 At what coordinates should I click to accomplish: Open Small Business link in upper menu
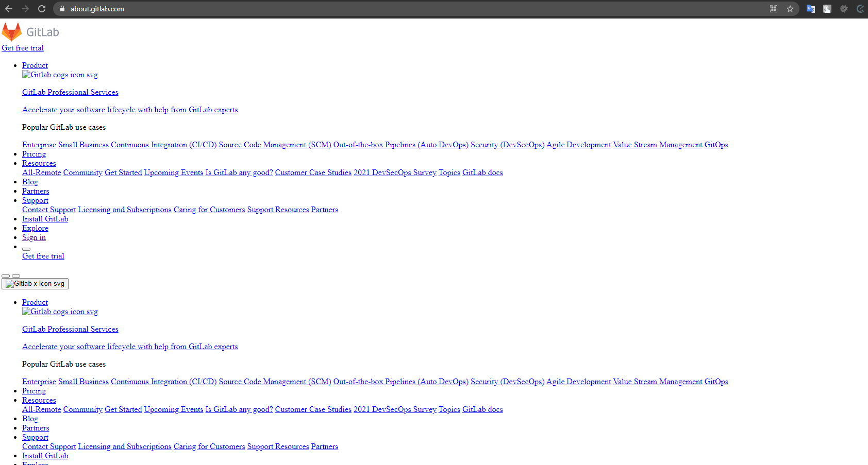tap(84, 145)
